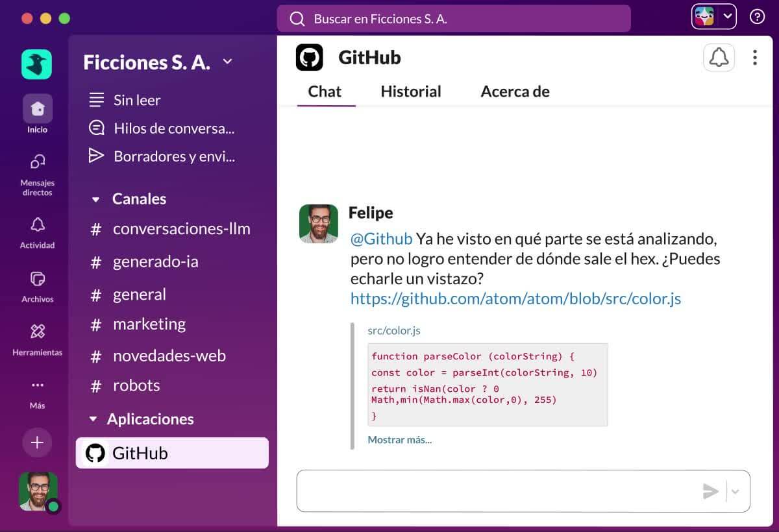Open the top-right avatar status dropdown
The image size is (779, 532).
[x=714, y=17]
